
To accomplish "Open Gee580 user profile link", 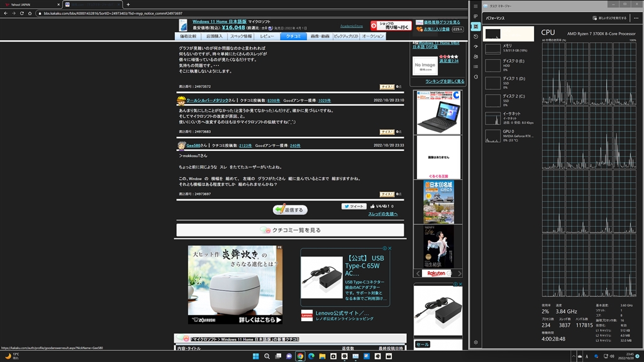I will point(194,145).
